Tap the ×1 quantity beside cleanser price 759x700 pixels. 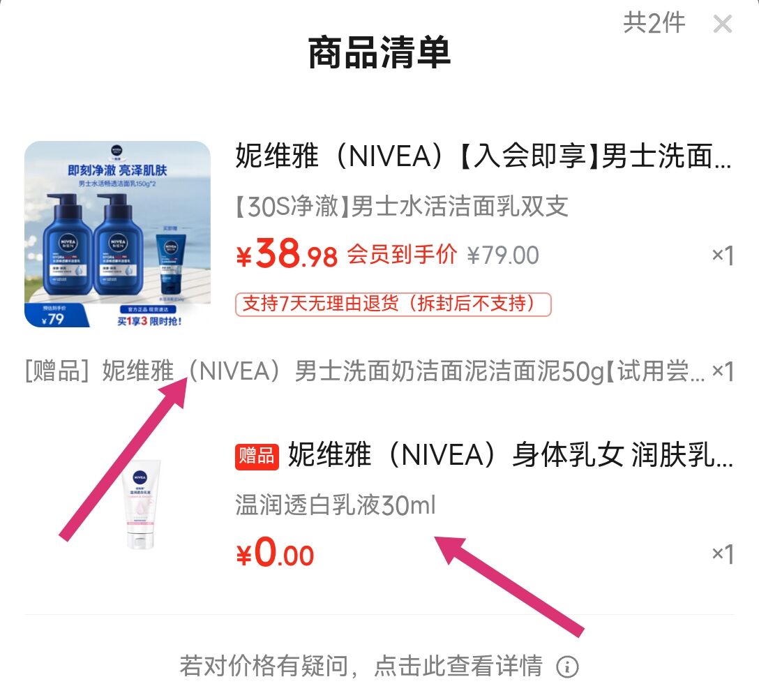tap(723, 255)
